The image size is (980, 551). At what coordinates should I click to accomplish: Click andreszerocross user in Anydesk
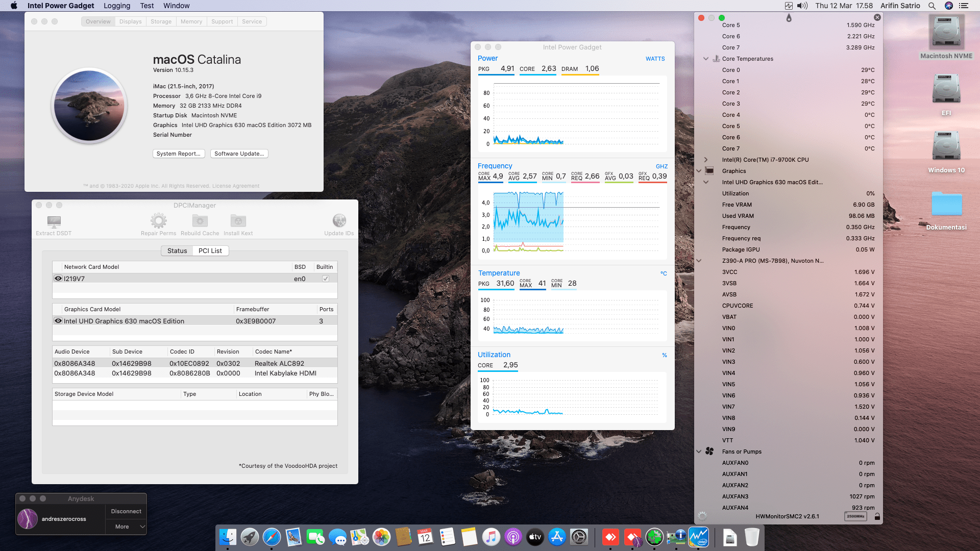(64, 519)
